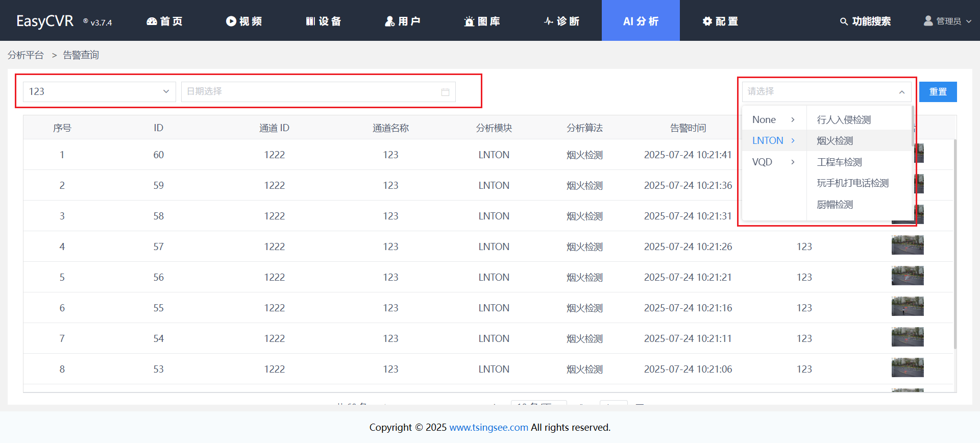Open alarm snapshot thumbnail for row 5
Screen dimensions: 980x443
point(907,276)
